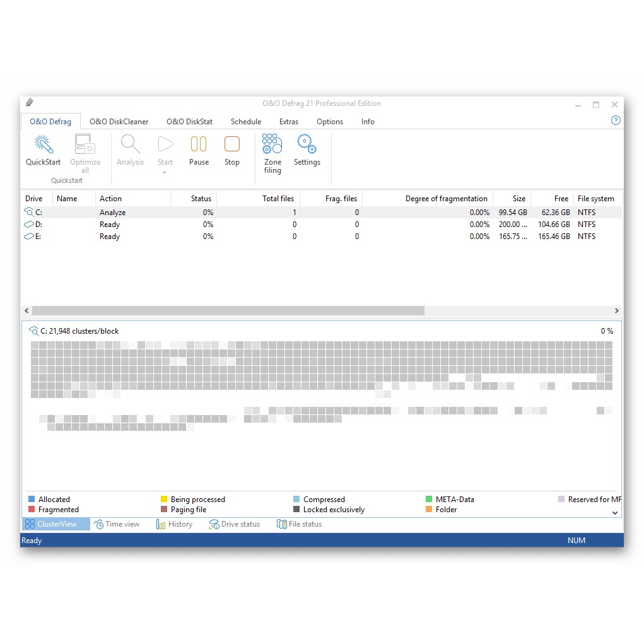Open the Extras tab
The width and height of the screenshot is (644, 644).
(x=289, y=122)
